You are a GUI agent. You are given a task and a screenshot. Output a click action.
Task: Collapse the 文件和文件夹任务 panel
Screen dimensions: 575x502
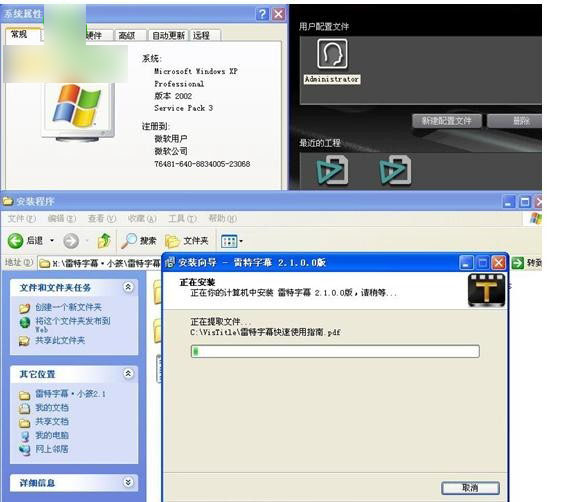[128, 287]
